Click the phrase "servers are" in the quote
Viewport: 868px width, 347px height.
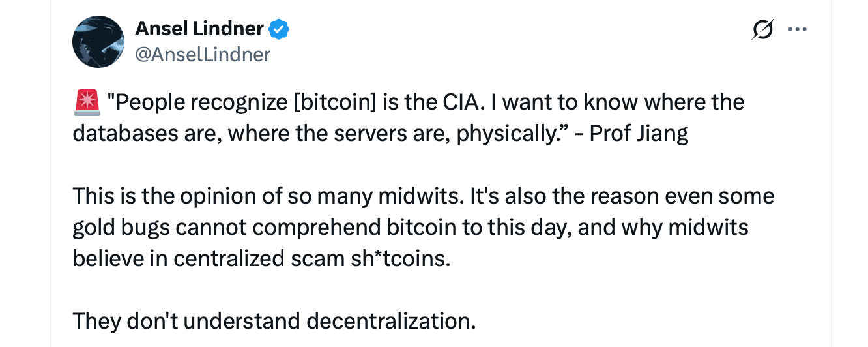(x=393, y=134)
